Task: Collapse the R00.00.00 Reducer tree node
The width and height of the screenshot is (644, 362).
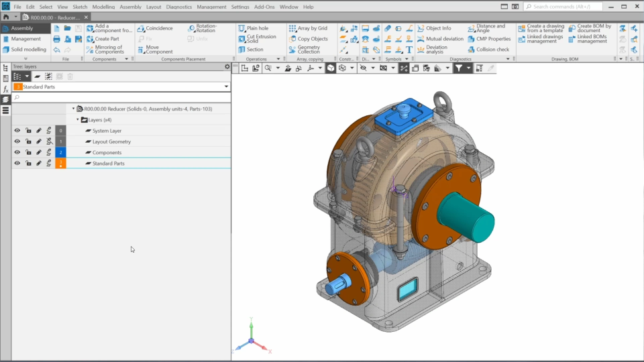Action: [x=73, y=109]
